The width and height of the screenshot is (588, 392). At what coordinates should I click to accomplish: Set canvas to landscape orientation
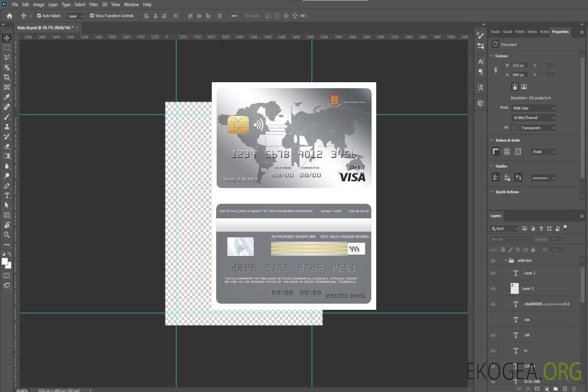(524, 87)
